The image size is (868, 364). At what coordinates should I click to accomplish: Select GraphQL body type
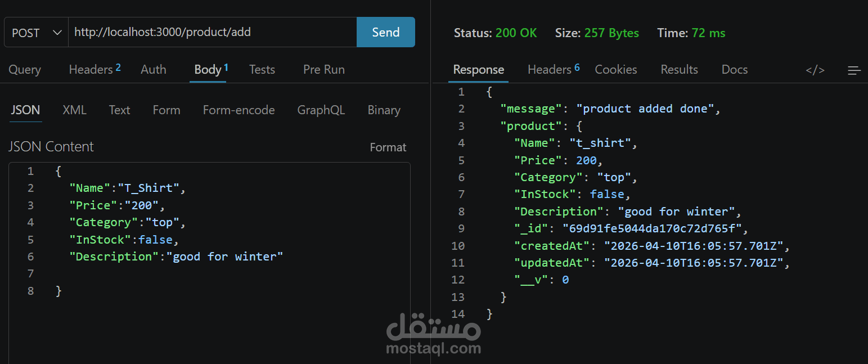coord(321,110)
